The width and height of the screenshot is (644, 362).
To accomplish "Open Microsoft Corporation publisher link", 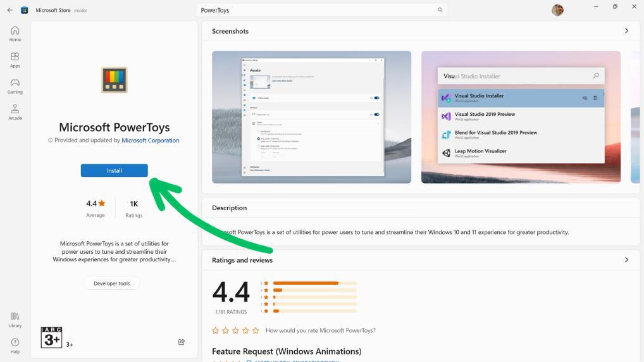I will [151, 140].
